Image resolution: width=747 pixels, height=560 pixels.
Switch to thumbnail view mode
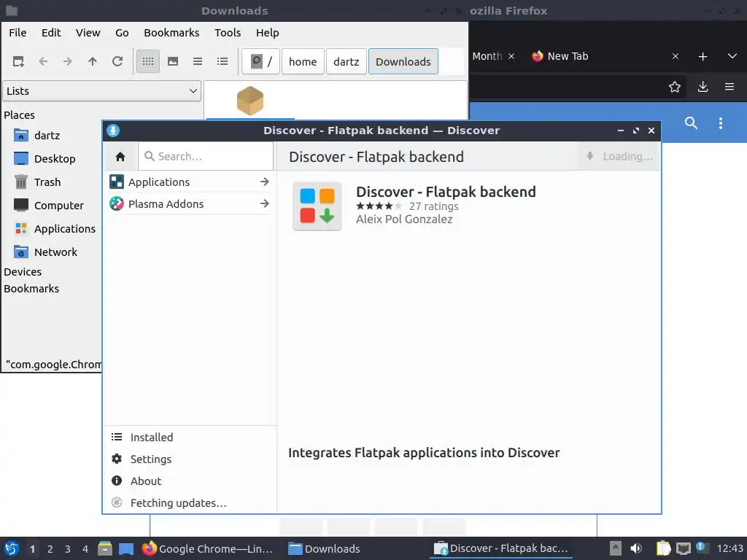click(173, 61)
